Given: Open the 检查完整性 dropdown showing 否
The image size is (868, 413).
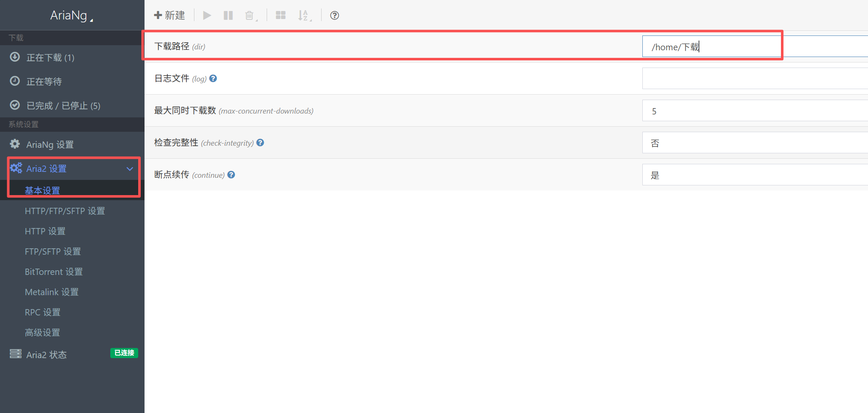Looking at the screenshot, I should click(755, 143).
